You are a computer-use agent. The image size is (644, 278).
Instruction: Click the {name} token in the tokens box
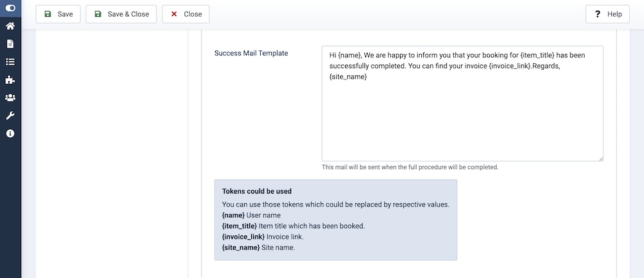tap(233, 215)
